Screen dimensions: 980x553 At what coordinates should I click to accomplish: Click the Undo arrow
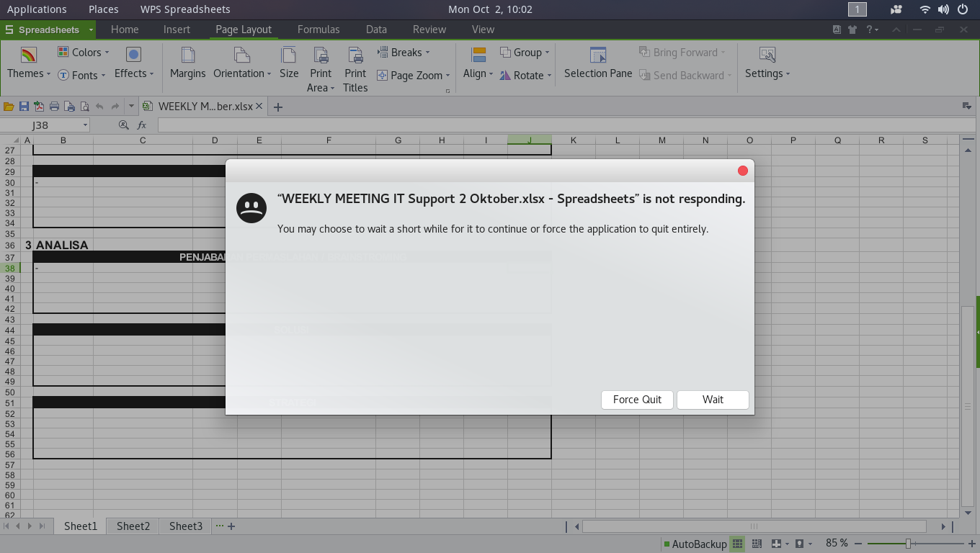click(99, 107)
